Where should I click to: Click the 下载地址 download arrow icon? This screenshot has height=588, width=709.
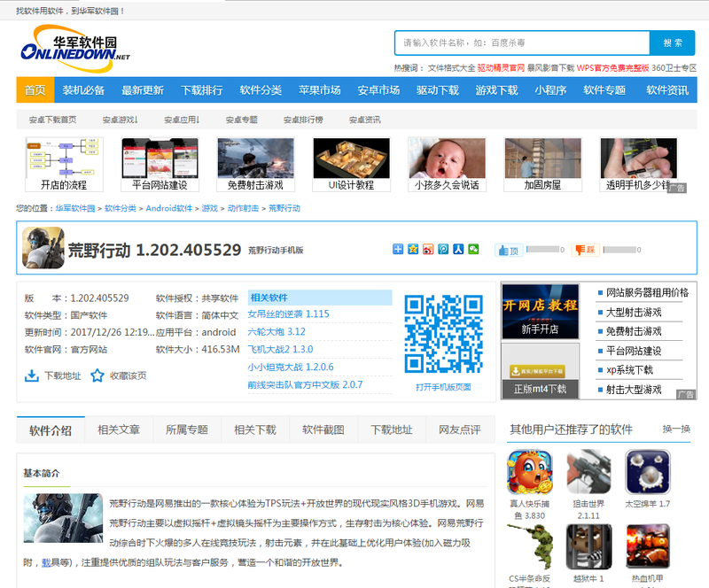click(32, 375)
